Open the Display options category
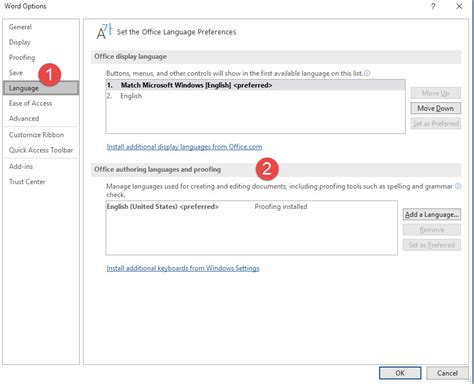The width and height of the screenshot is (474, 384). [x=20, y=42]
